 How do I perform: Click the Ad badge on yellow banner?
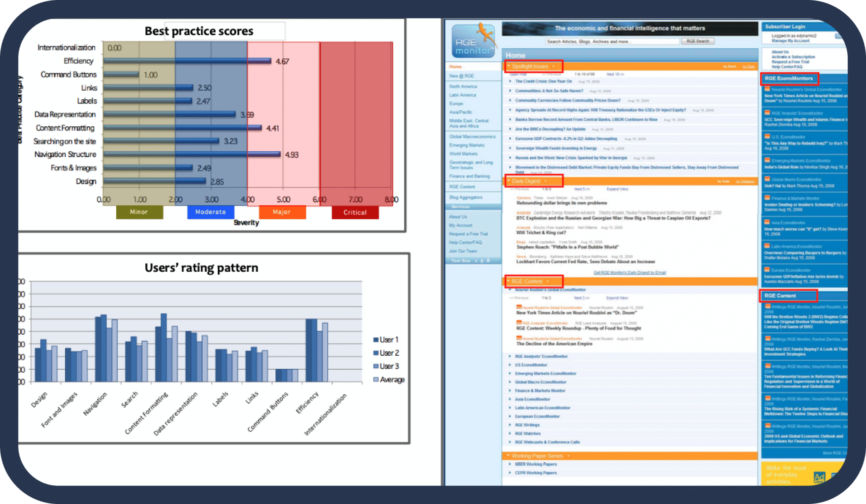[819, 477]
